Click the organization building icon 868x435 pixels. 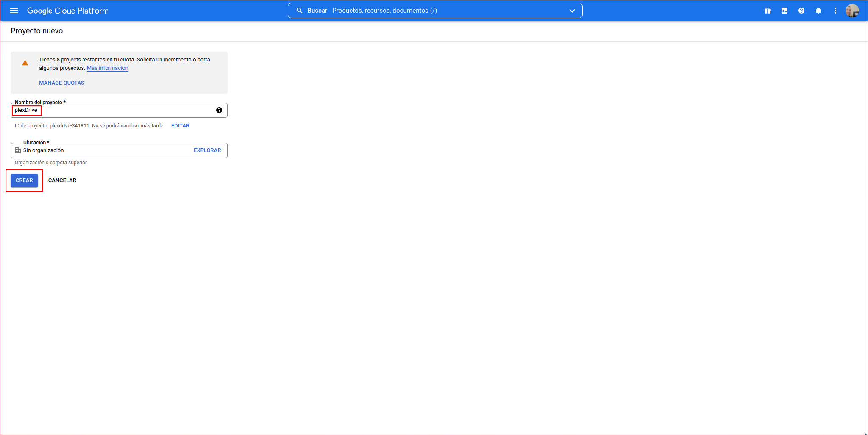pyautogui.click(x=18, y=150)
